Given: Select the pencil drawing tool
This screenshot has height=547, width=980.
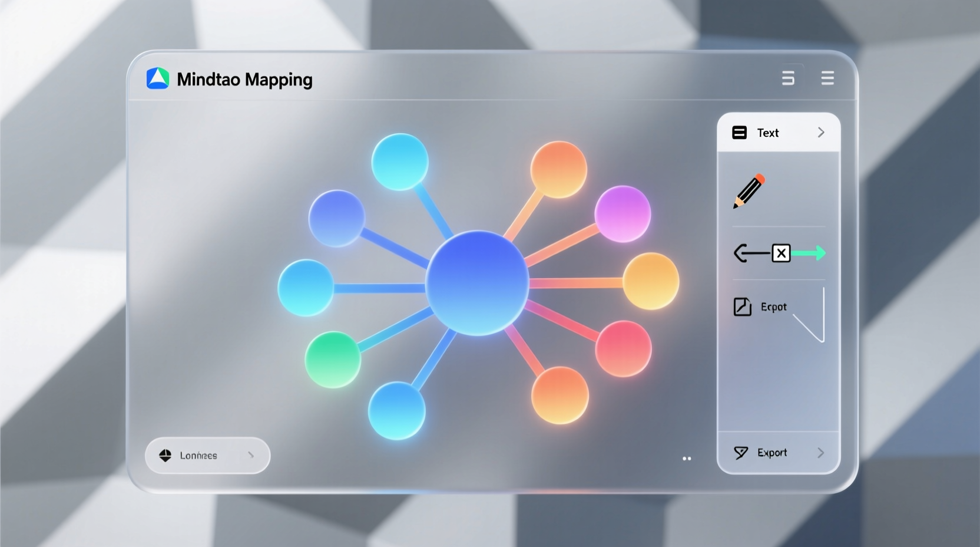Looking at the screenshot, I should [749, 191].
